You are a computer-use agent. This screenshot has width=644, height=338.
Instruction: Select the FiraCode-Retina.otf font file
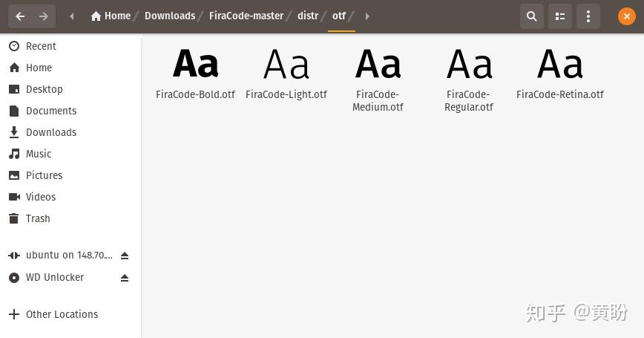pos(560,73)
